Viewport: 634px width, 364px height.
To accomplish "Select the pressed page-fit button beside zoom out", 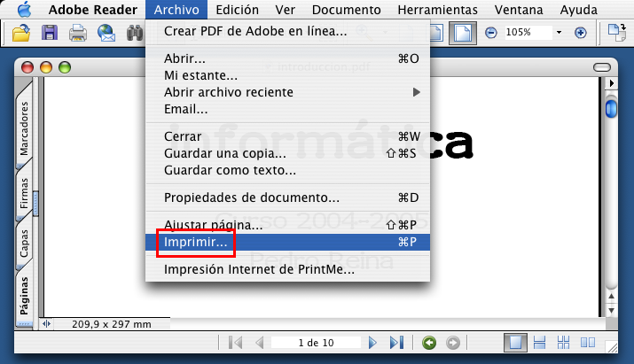I will click(463, 33).
